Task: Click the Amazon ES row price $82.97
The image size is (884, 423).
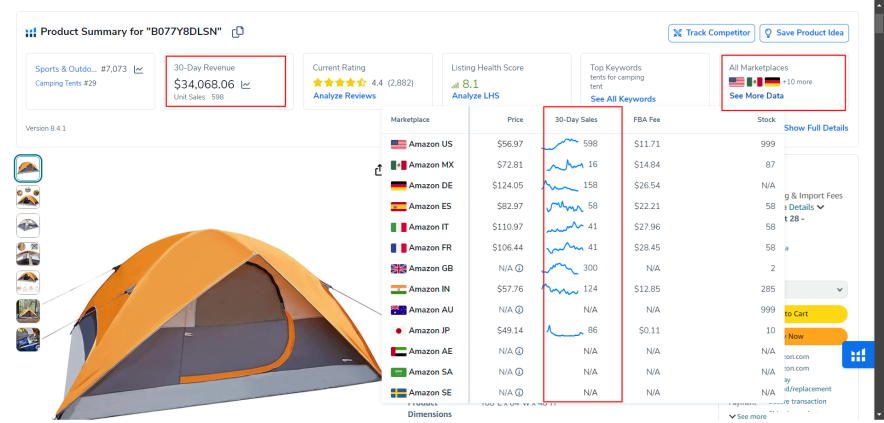Action: point(510,206)
